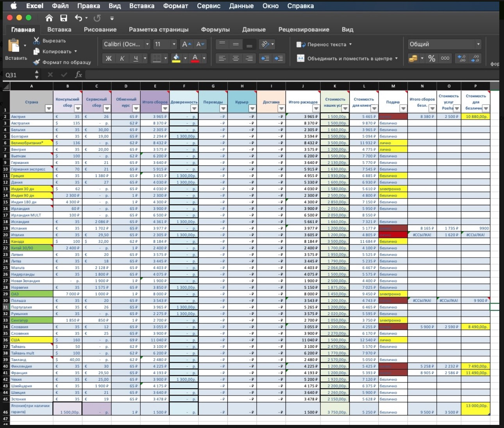The height and width of the screenshot is (428, 504).
Task: Open the font color dropdown arrow
Action: 204,59
